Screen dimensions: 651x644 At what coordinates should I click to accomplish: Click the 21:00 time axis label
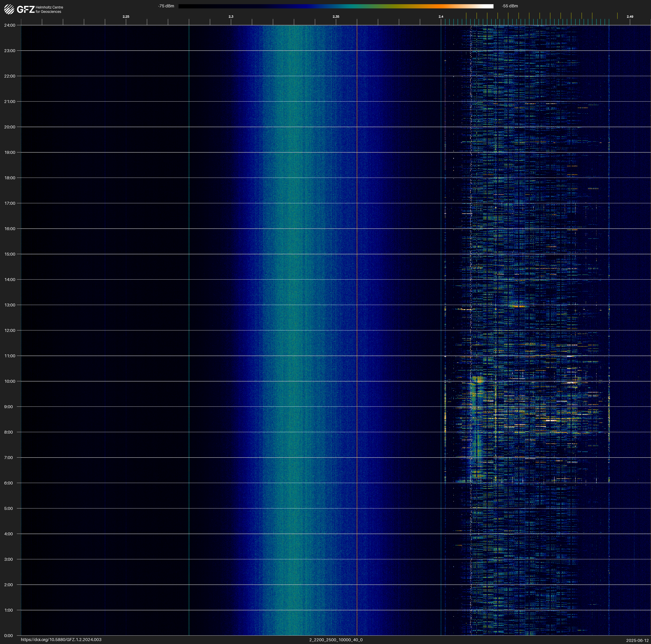point(9,102)
